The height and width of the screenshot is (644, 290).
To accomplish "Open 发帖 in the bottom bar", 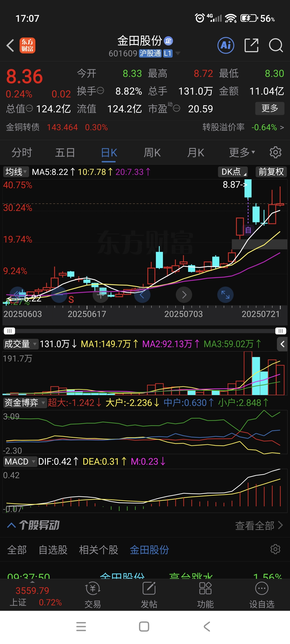I will 149,595.
